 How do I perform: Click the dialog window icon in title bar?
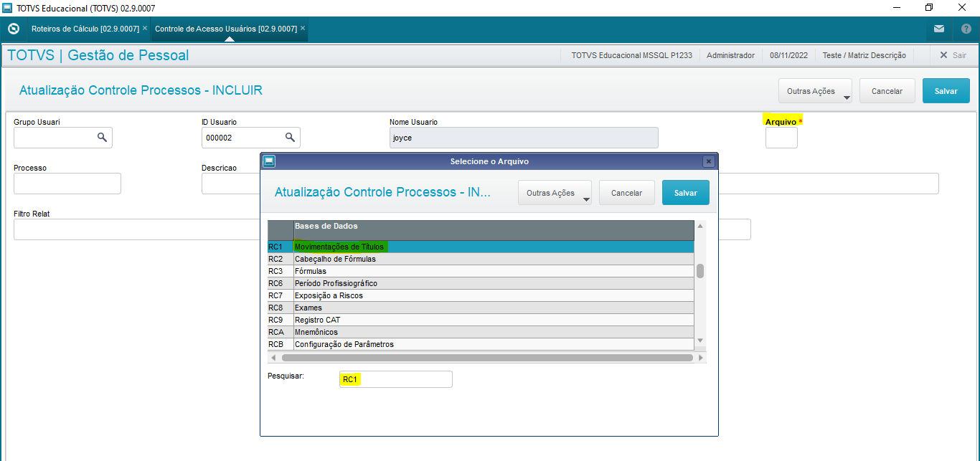268,161
